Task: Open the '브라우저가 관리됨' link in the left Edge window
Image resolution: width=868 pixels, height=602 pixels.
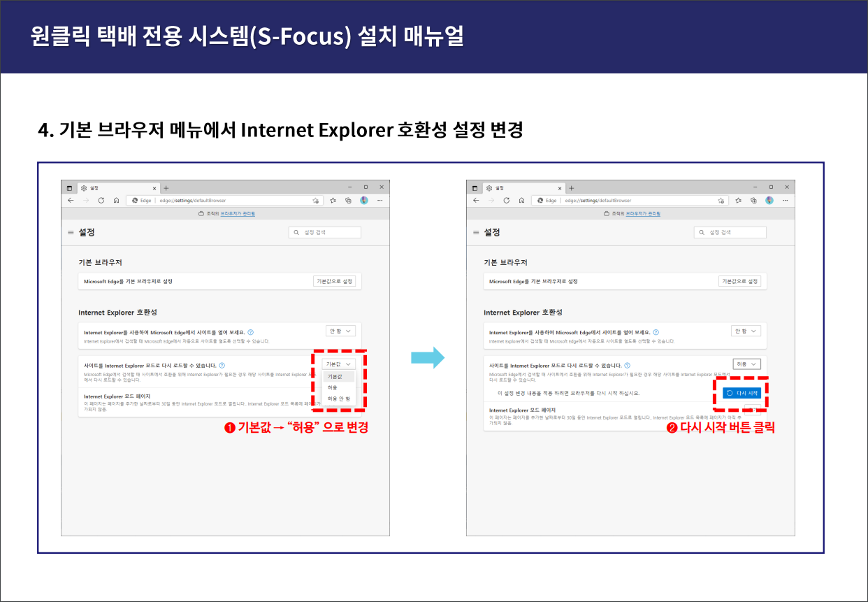Action: (x=238, y=213)
